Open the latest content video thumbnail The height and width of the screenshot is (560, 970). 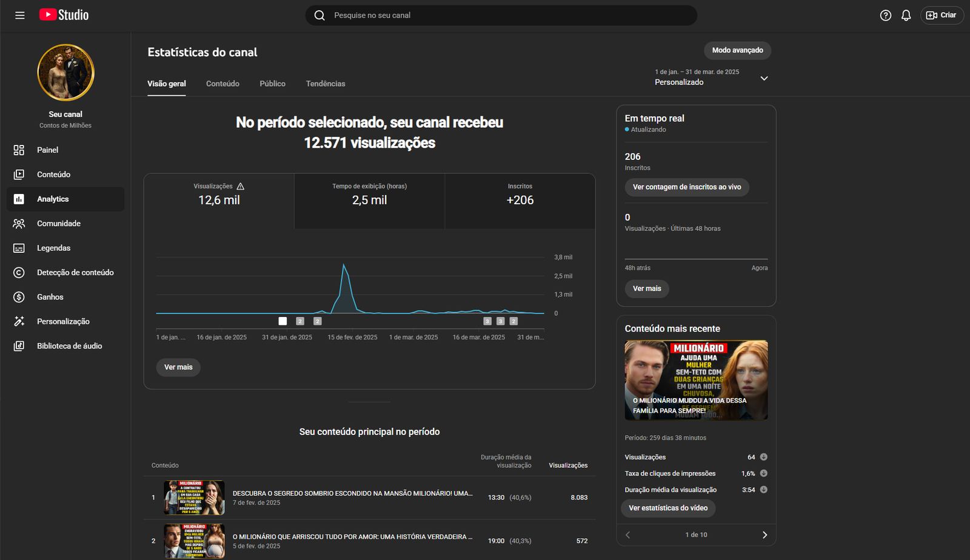696,380
